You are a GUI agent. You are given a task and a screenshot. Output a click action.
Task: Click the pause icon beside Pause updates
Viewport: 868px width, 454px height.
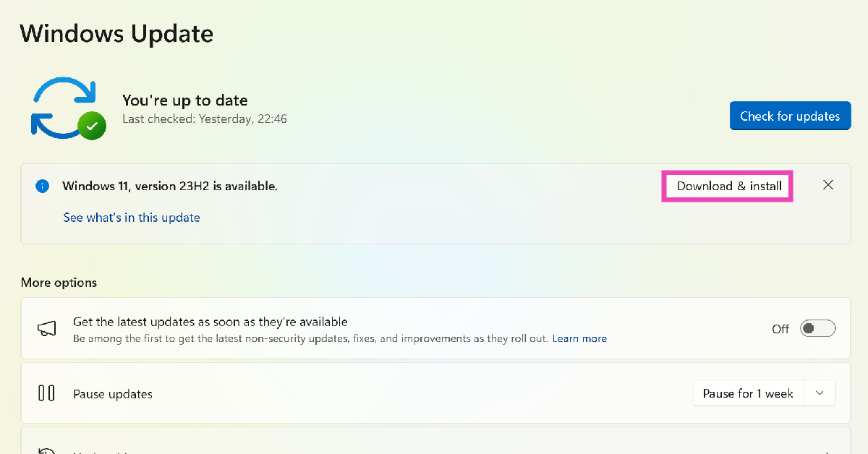(46, 393)
